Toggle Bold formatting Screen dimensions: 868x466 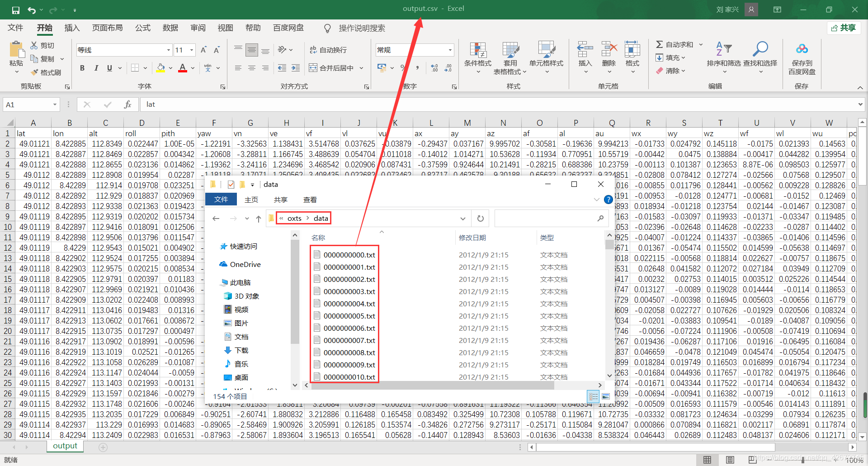pyautogui.click(x=82, y=68)
